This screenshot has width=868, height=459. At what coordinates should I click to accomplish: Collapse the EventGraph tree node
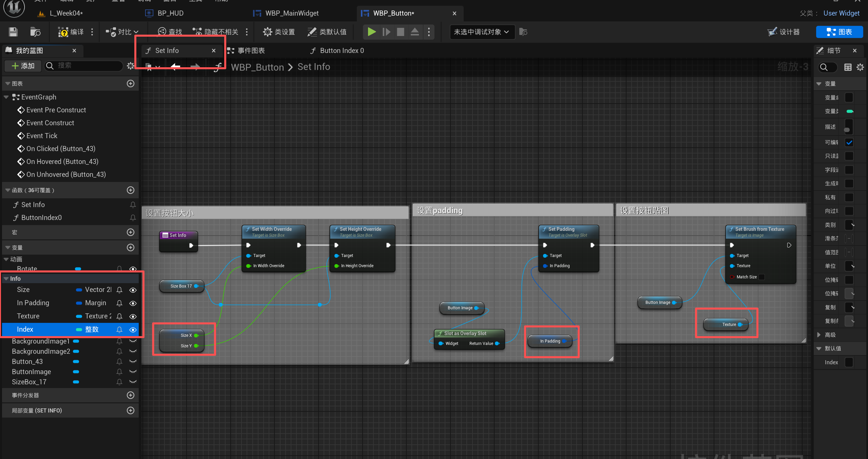(x=6, y=97)
